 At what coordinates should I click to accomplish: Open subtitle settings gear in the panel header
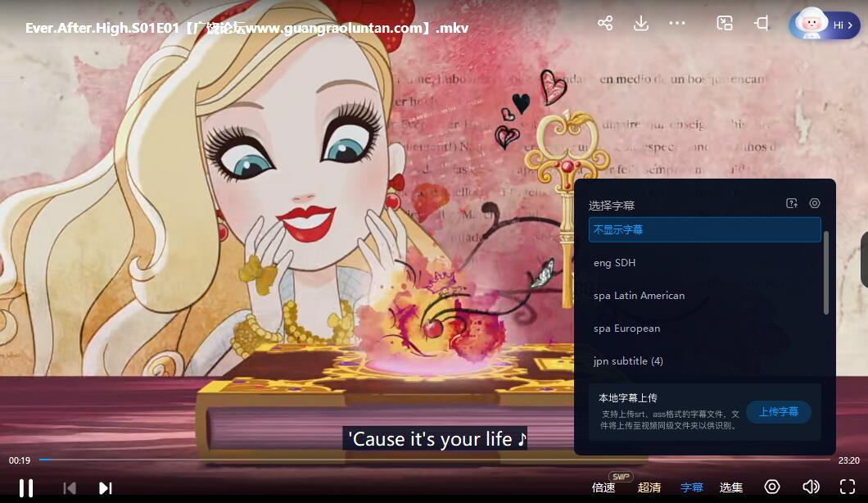click(x=814, y=203)
